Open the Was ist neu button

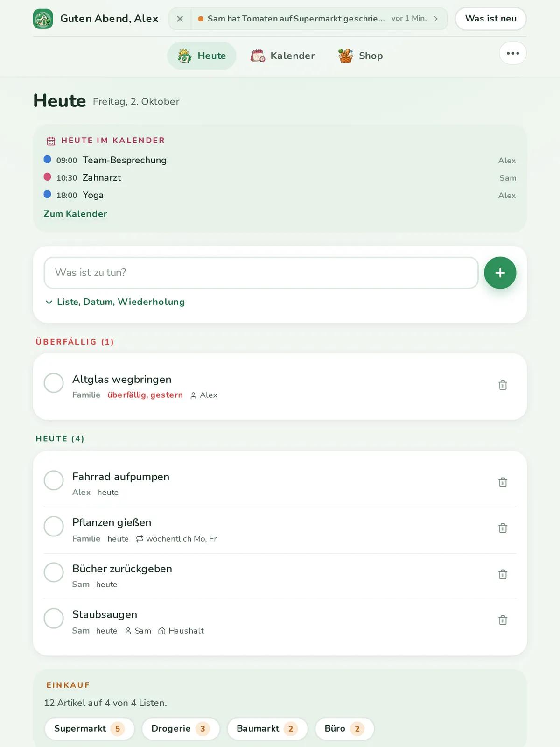pos(490,19)
